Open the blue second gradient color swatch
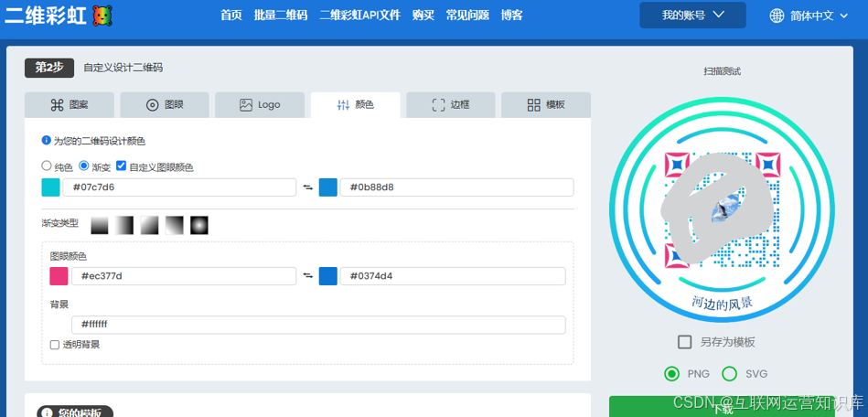Viewport: 868px width, 417px height. tap(328, 187)
